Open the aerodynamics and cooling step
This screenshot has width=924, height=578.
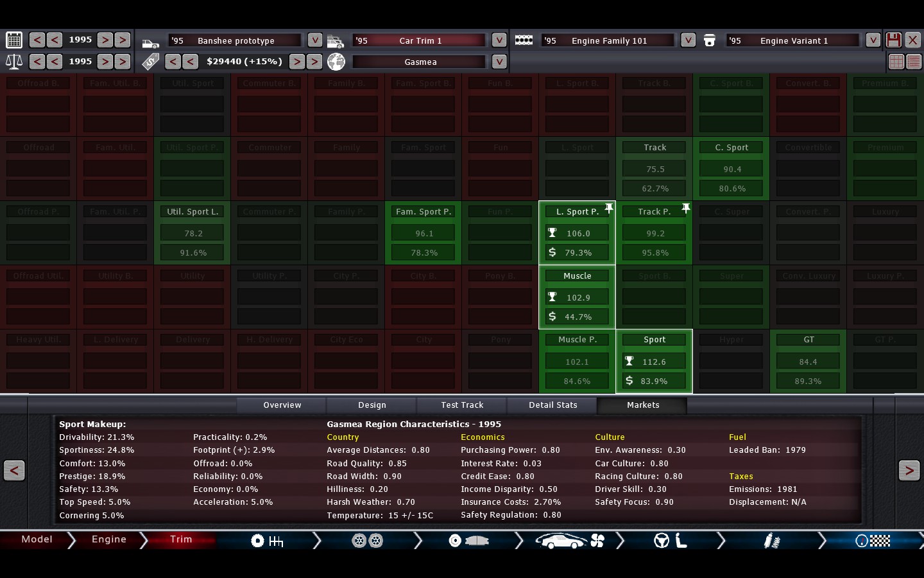click(x=570, y=541)
